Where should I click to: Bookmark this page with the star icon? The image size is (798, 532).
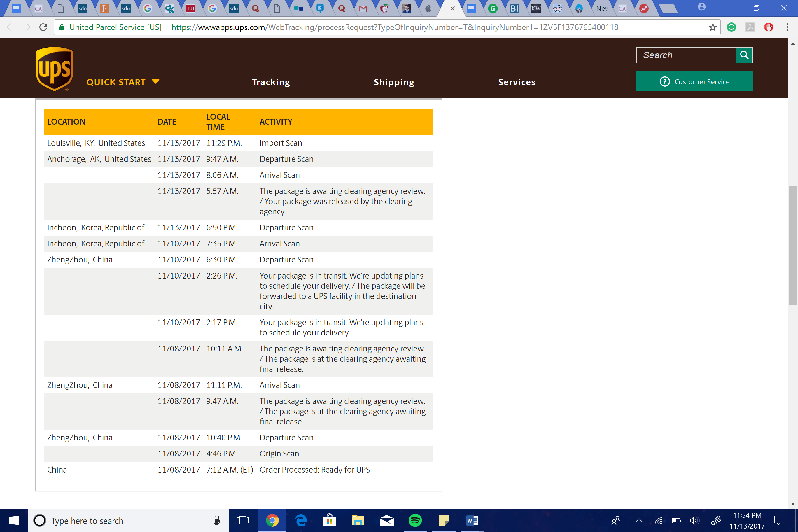(712, 27)
